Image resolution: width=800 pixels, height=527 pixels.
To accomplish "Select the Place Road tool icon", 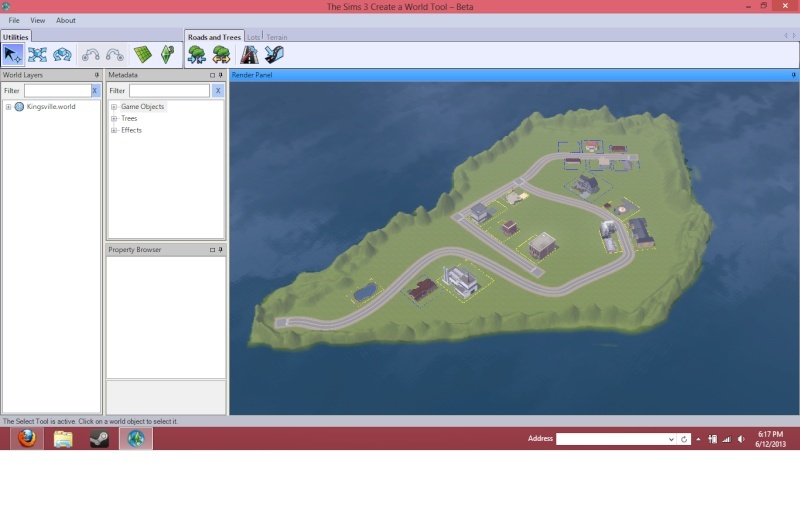I will click(249, 55).
